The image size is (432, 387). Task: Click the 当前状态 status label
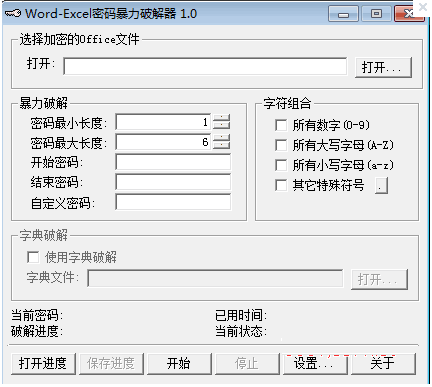(x=241, y=331)
